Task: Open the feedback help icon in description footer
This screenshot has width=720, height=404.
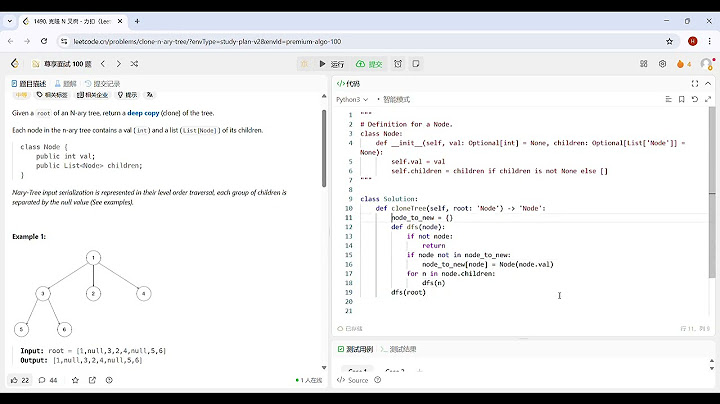Action: [109, 380]
